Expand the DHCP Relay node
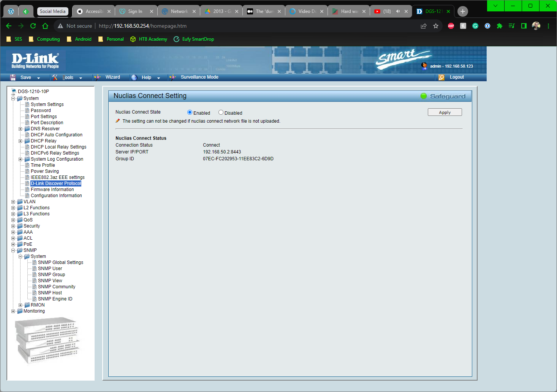The height and width of the screenshot is (392, 557). [21, 141]
